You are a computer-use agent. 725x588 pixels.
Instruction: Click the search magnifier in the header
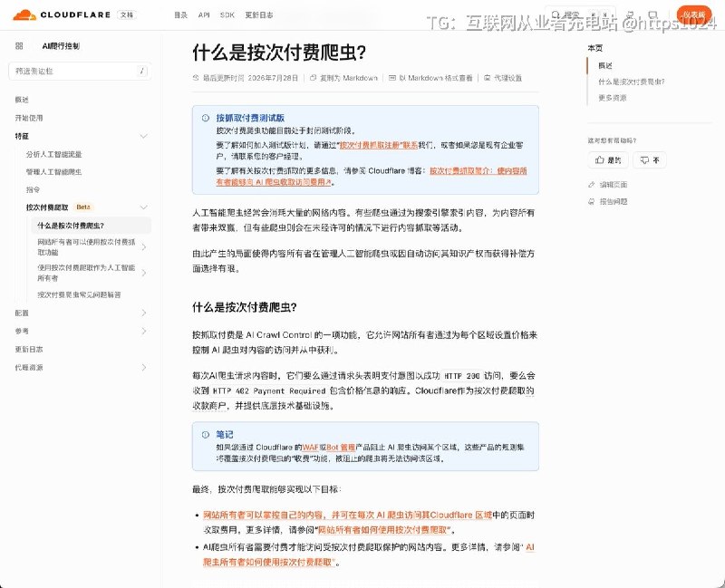tap(556, 14)
